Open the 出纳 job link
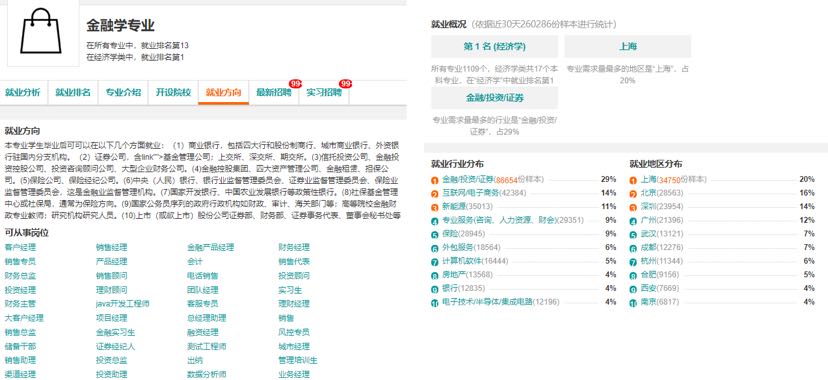This screenshot has width=828, height=380. (195, 360)
